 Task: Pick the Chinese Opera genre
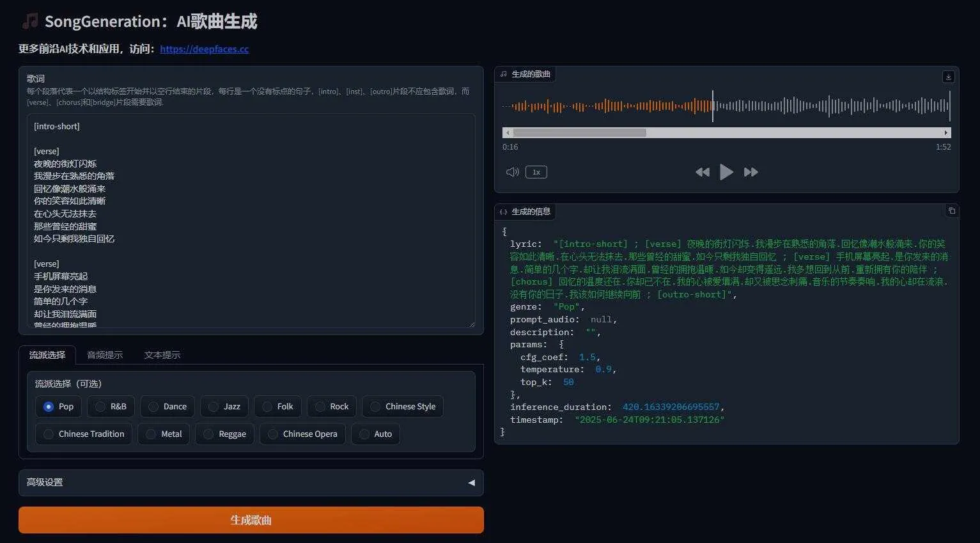point(273,434)
